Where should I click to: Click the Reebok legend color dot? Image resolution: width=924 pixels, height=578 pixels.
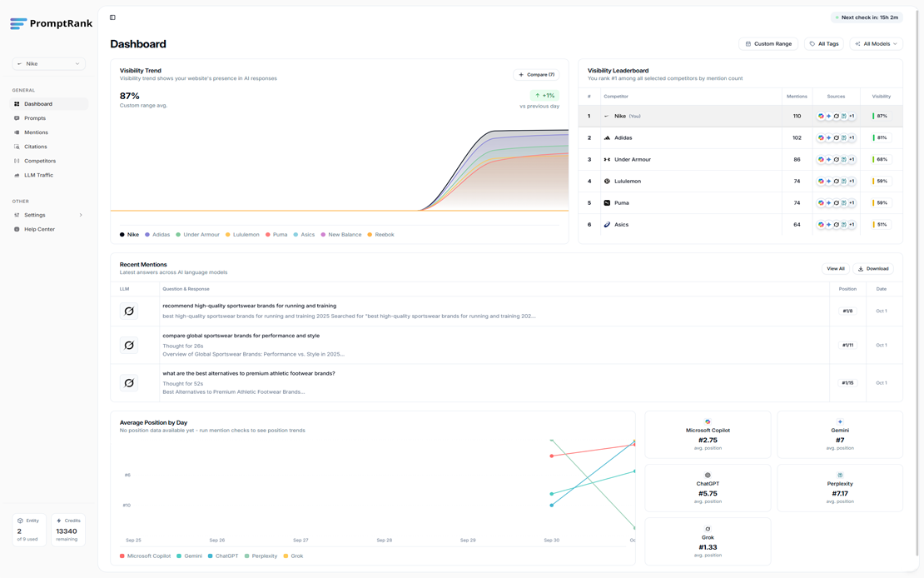point(370,235)
